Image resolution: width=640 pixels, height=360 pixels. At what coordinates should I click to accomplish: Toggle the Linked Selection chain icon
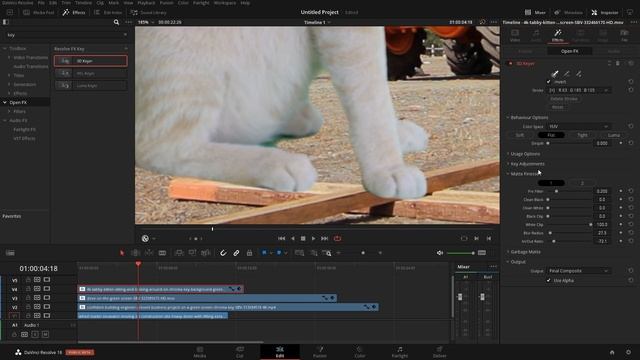pos(236,253)
